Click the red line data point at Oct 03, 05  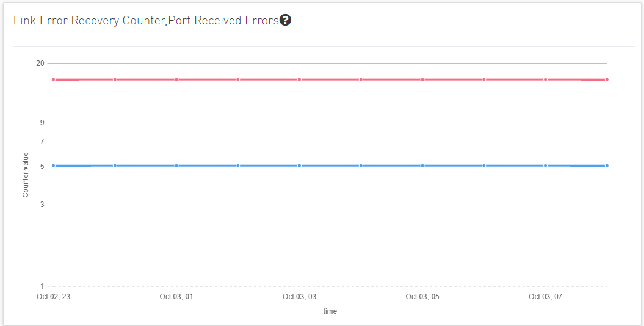(422, 79)
